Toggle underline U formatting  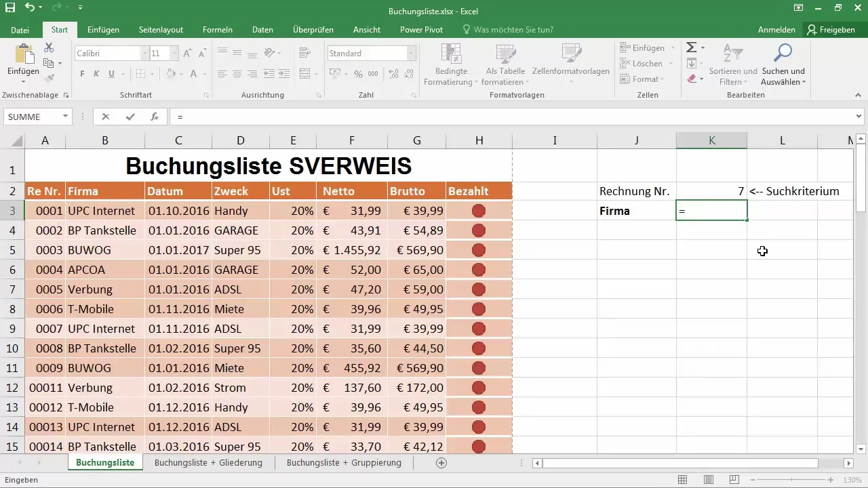click(x=111, y=74)
